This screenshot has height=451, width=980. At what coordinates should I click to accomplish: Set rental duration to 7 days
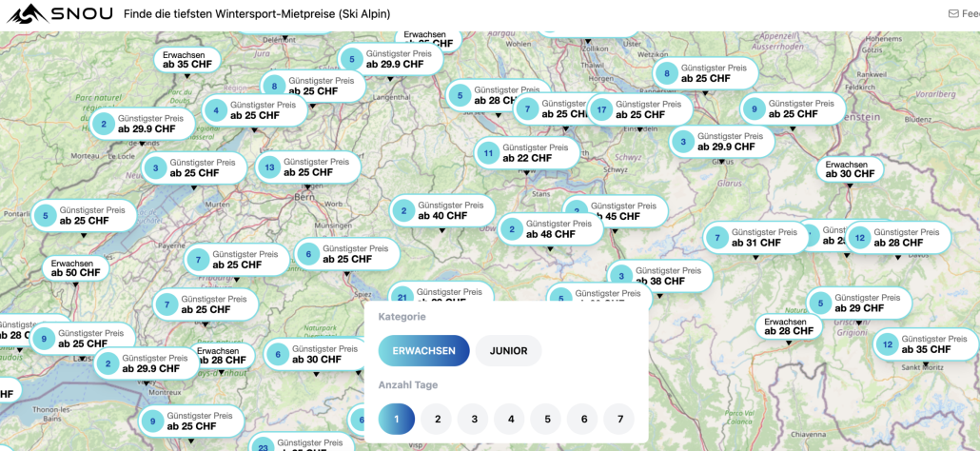click(x=619, y=419)
